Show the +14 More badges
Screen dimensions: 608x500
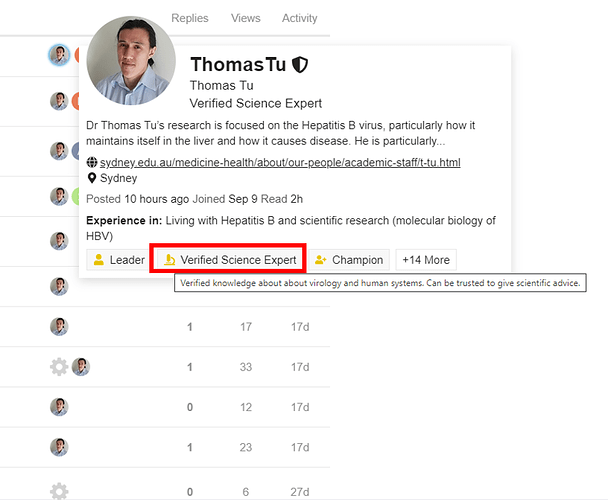coord(426,260)
